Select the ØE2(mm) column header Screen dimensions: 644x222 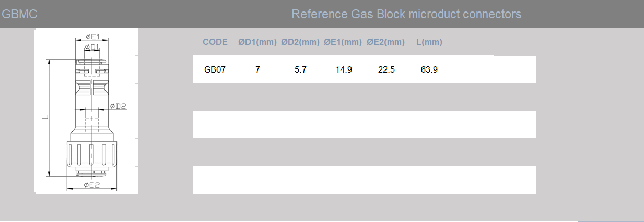(385, 42)
